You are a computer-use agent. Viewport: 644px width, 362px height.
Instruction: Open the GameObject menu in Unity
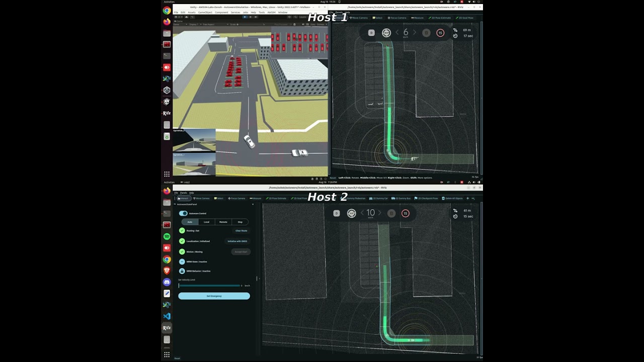[x=205, y=12]
